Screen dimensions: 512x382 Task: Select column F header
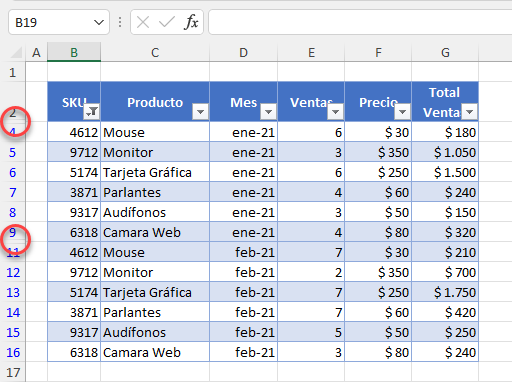click(378, 52)
